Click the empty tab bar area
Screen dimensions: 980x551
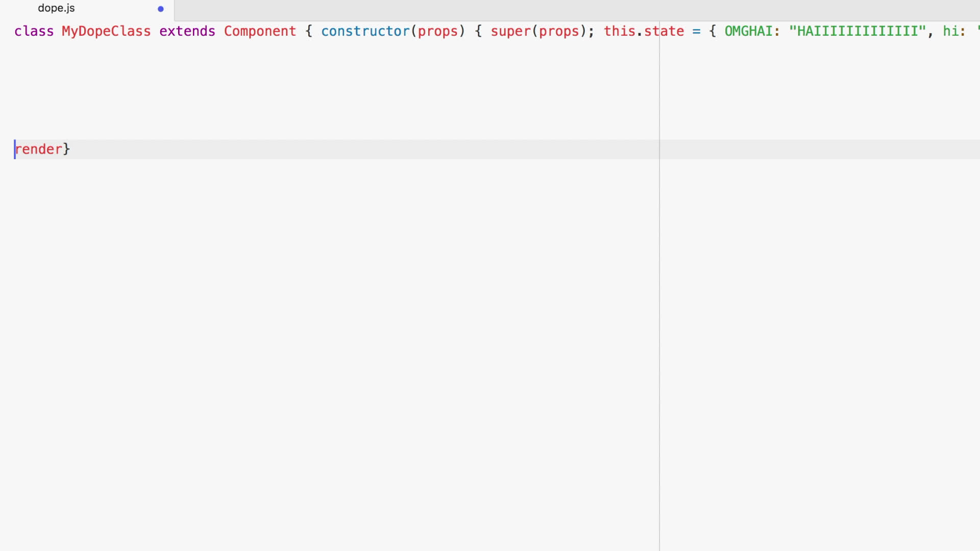(561, 9)
